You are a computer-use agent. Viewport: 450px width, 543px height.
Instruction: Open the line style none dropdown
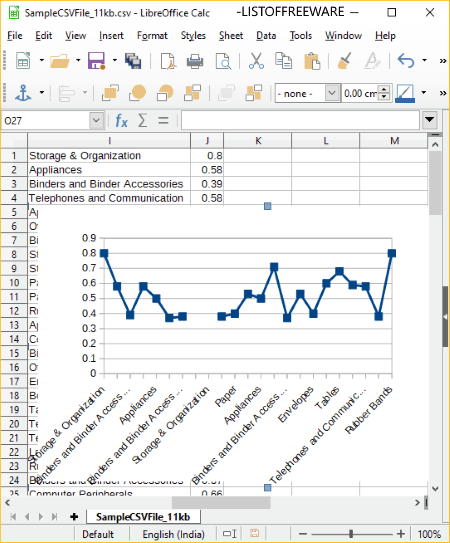(308, 93)
